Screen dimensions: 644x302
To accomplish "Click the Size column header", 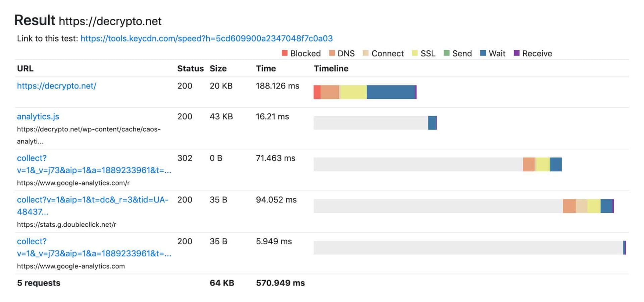I will click(218, 68).
